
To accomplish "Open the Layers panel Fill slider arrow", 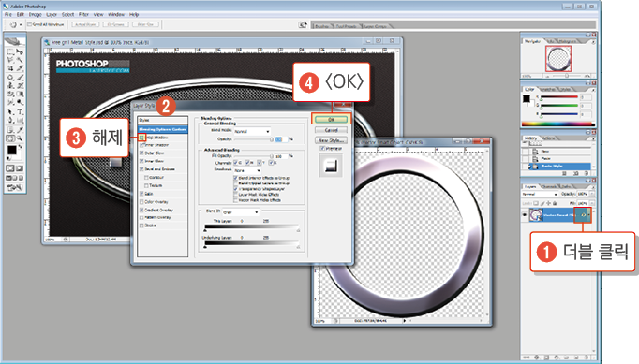I will pyautogui.click(x=592, y=203).
